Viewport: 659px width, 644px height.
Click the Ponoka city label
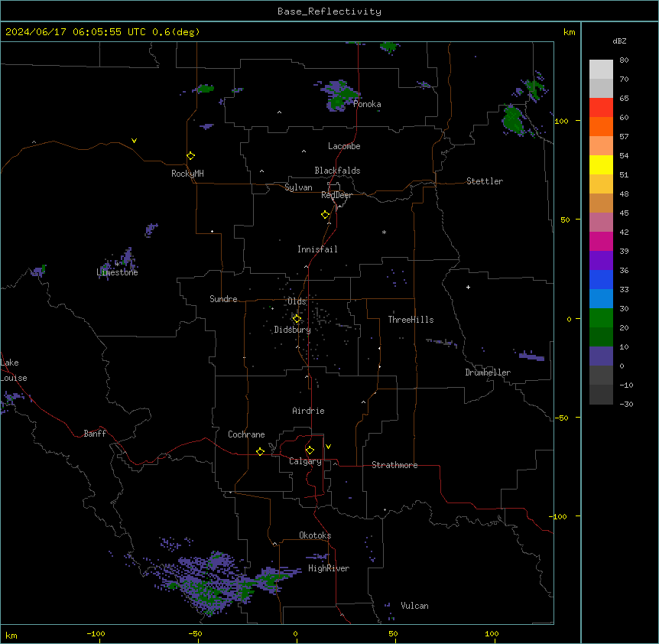367,104
